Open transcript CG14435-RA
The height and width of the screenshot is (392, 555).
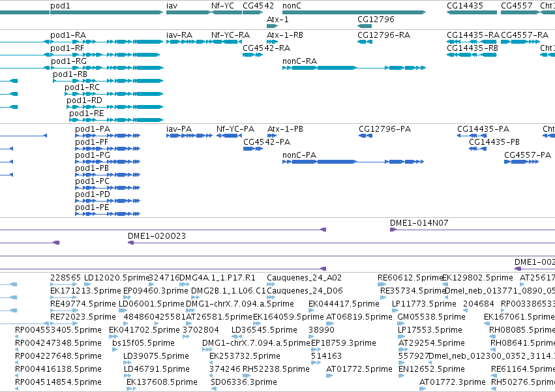tap(473, 35)
